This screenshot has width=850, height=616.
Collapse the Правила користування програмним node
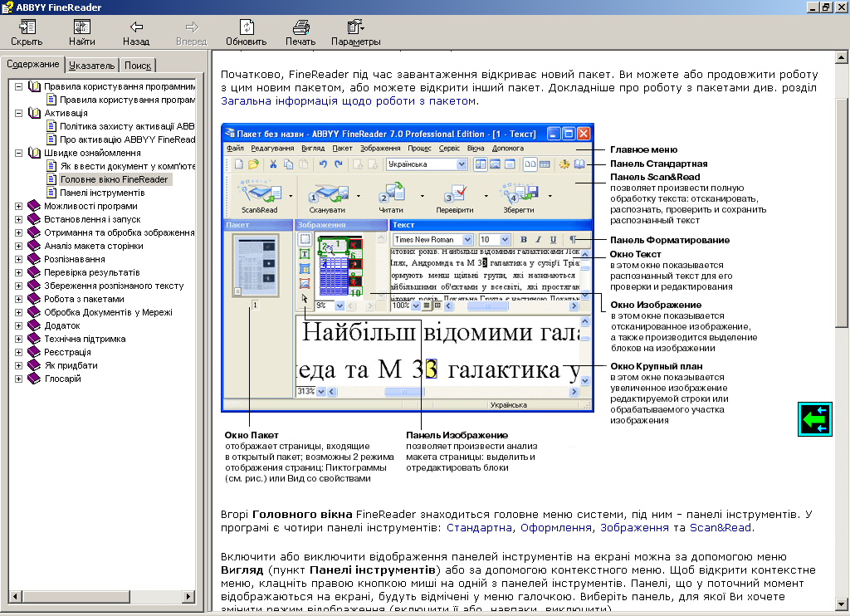[x=18, y=86]
